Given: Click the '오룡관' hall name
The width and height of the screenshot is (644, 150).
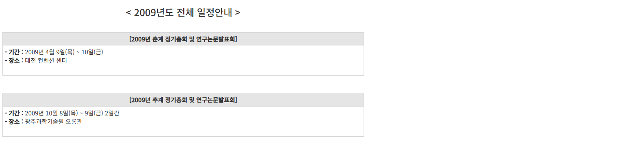Looking at the screenshot, I should tap(74, 121).
